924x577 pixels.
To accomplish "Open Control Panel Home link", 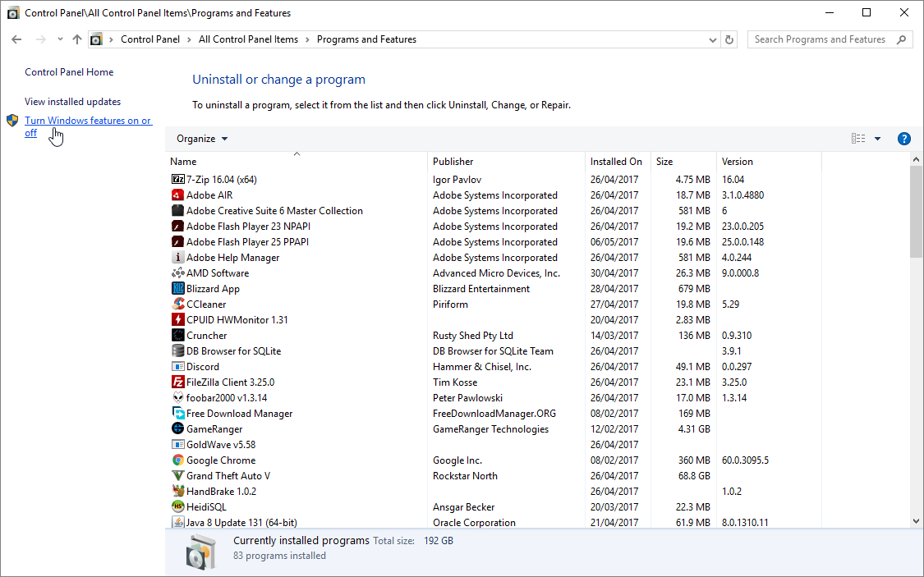I will (69, 72).
